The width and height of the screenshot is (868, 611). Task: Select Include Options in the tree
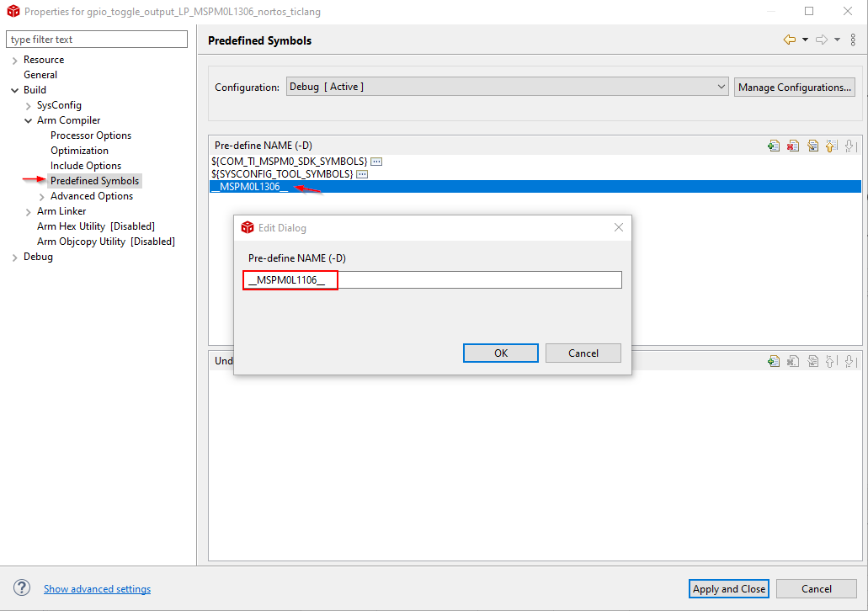point(85,166)
